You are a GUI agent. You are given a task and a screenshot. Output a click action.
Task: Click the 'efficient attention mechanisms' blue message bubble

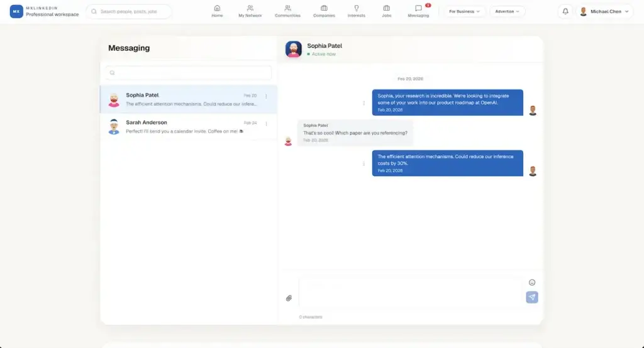click(x=448, y=163)
